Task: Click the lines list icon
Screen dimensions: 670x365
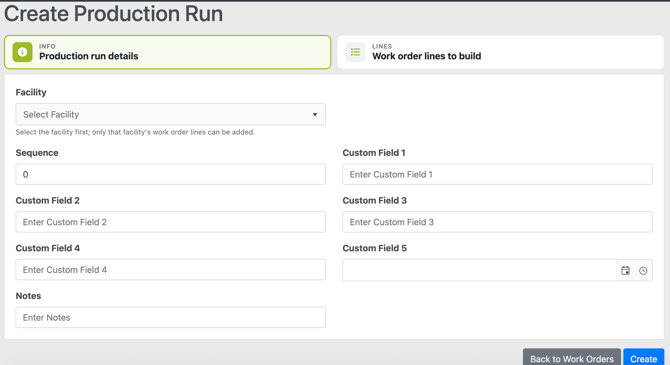Action: (x=355, y=52)
